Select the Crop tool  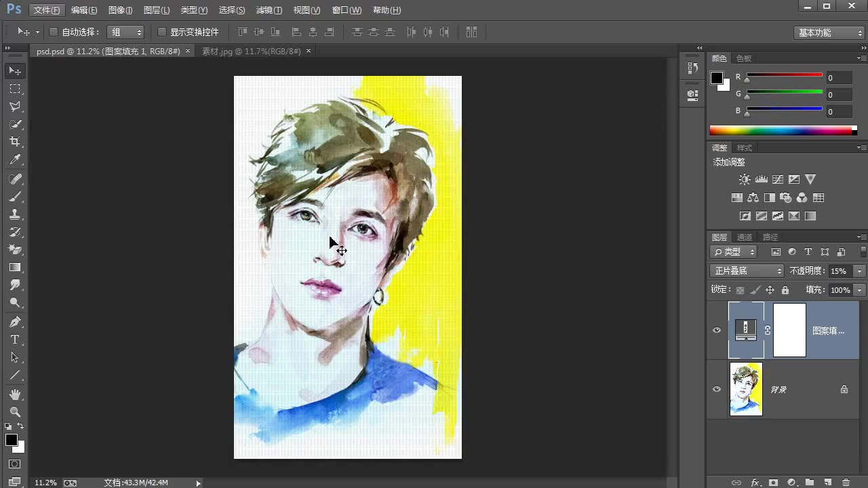(14, 142)
